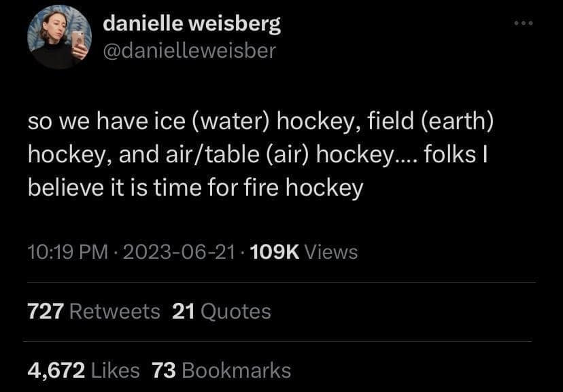Select the Views label

[331, 252]
